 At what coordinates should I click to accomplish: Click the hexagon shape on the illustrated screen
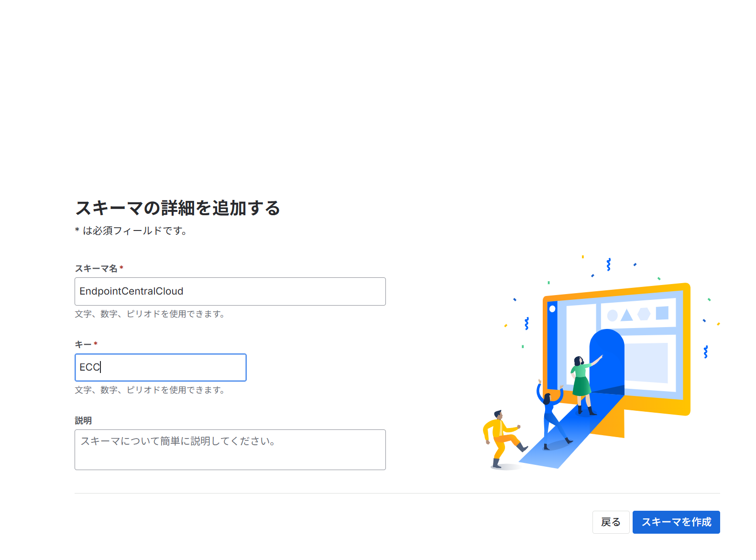point(644,314)
